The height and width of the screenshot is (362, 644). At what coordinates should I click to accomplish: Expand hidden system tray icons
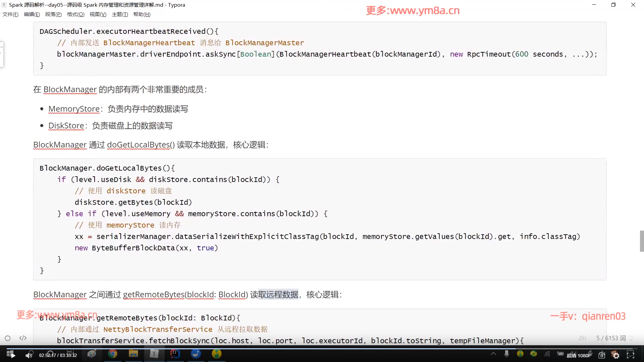[493, 354]
